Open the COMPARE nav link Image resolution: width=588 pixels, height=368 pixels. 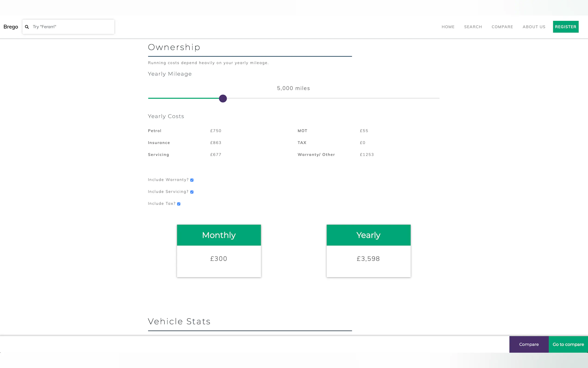[502, 27]
